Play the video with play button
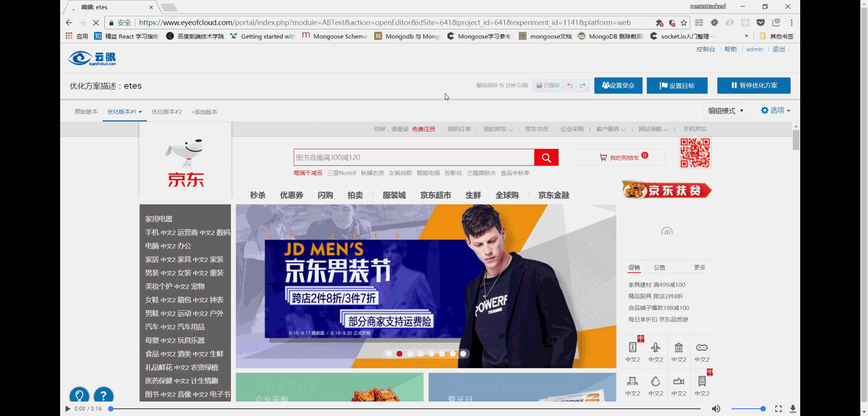Screen dimensions: 868x416 pyautogui.click(x=68, y=409)
